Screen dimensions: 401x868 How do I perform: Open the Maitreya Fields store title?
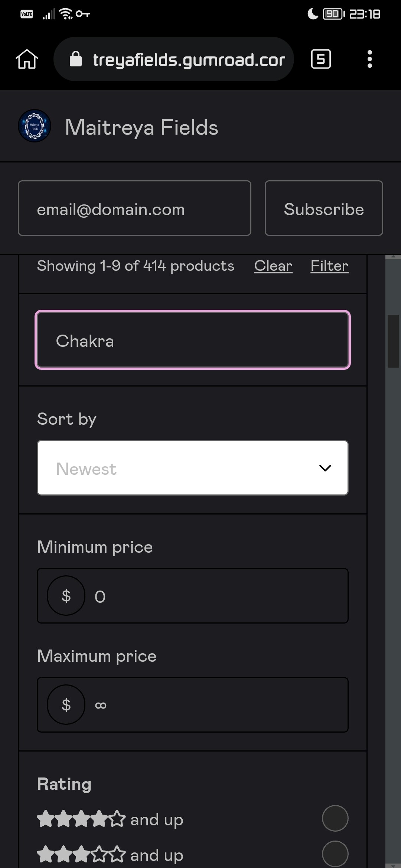pyautogui.click(x=141, y=127)
